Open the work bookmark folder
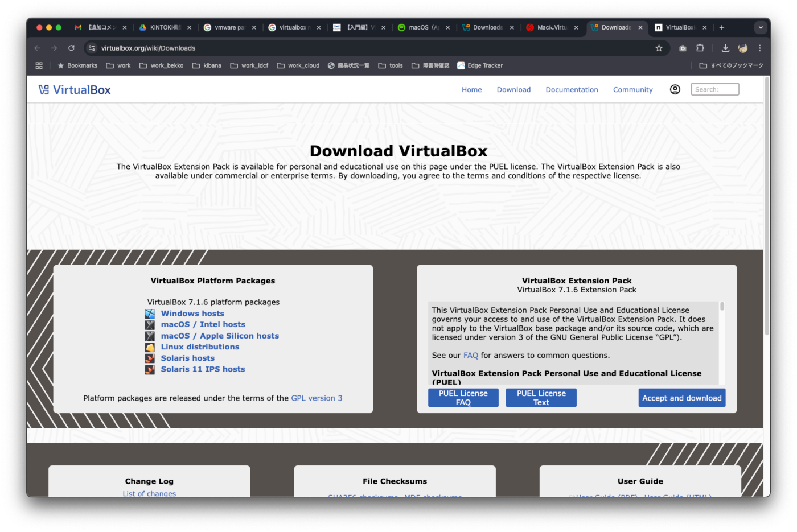Screen dimensions: 797x532 (x=118, y=65)
